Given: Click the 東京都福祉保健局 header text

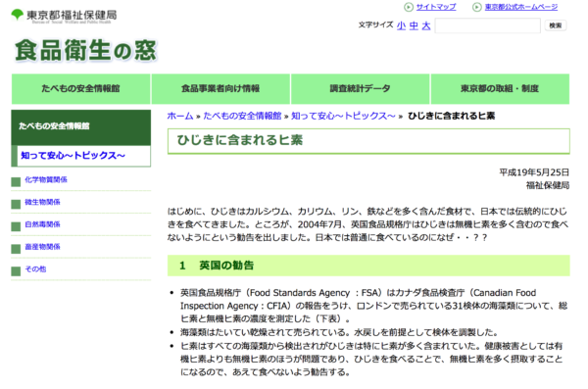Looking at the screenshot, I should pos(72,15).
